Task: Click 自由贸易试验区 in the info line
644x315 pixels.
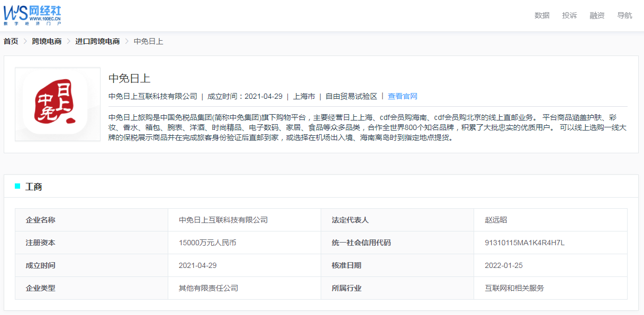Action: tap(351, 96)
